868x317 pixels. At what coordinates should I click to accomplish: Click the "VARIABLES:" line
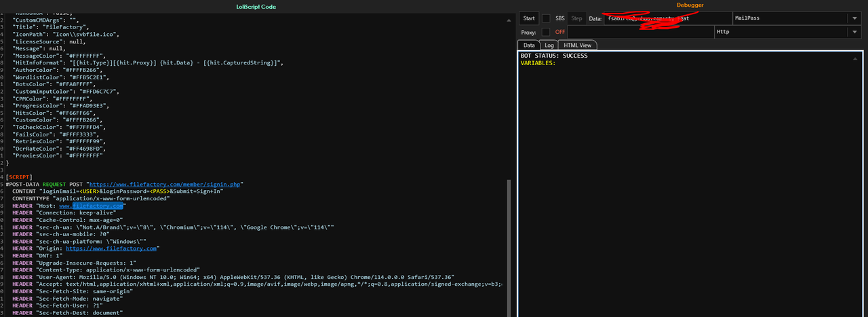tap(538, 63)
